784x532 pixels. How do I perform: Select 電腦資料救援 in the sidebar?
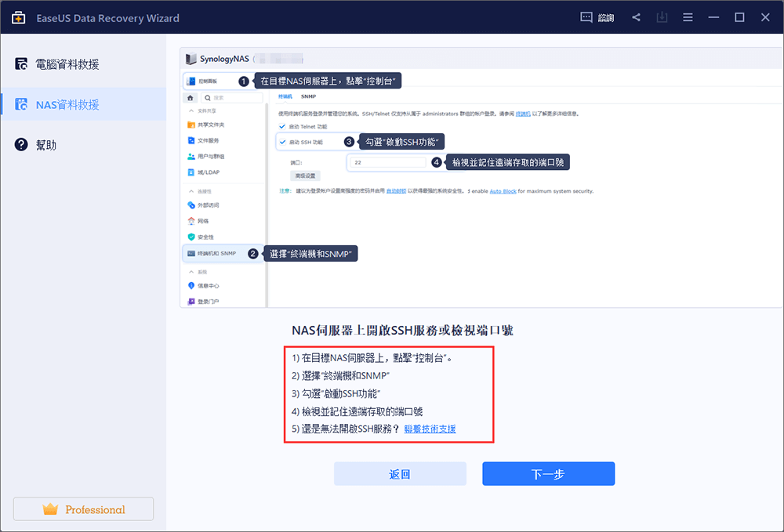tap(83, 64)
